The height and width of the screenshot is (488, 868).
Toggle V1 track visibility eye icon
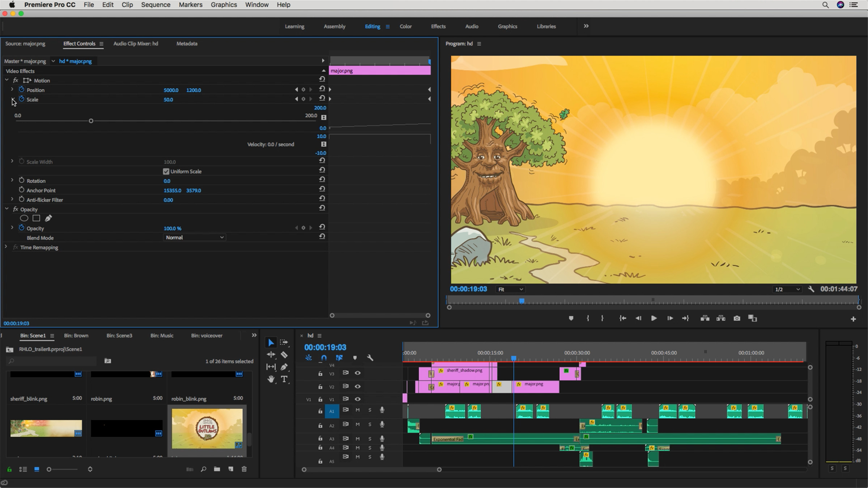(x=358, y=399)
